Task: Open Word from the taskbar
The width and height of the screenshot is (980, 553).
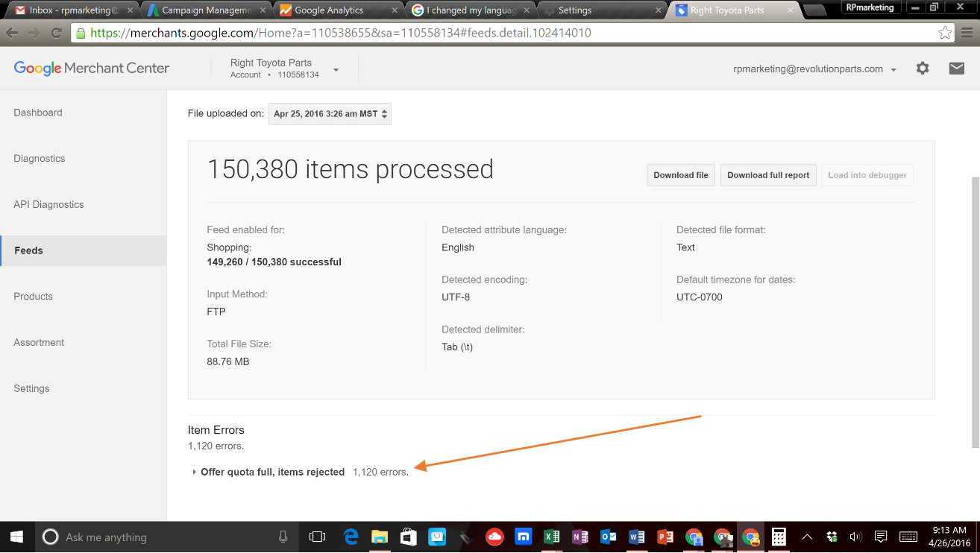Action: [637, 537]
